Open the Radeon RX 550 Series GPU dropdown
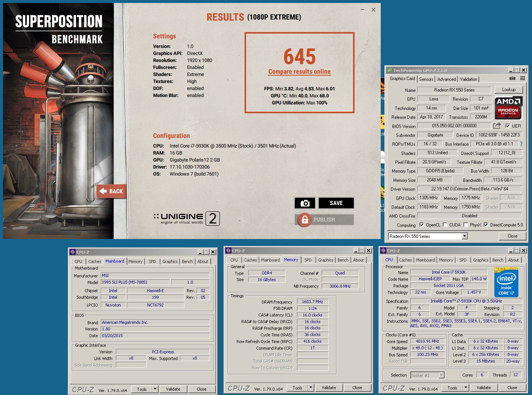This screenshot has width=532, height=395. click(465, 236)
